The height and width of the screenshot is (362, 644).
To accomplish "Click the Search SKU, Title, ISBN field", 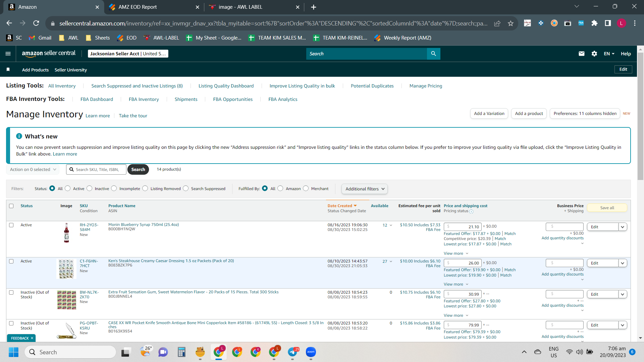I will tap(96, 170).
